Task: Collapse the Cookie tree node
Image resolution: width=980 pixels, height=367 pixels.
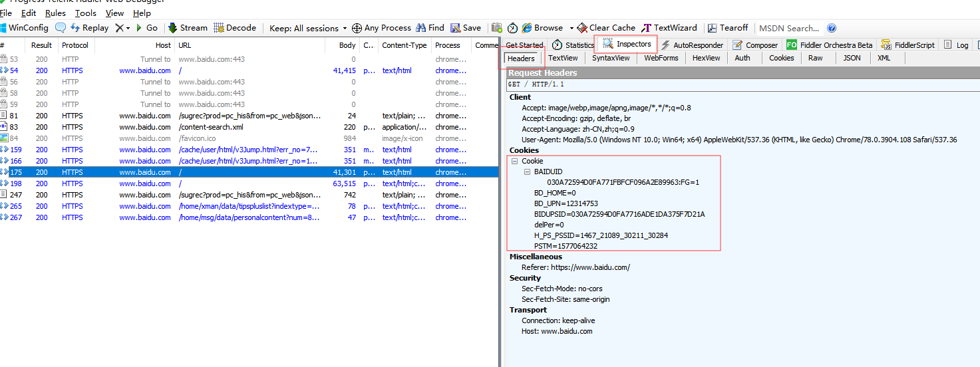Action: click(x=514, y=161)
